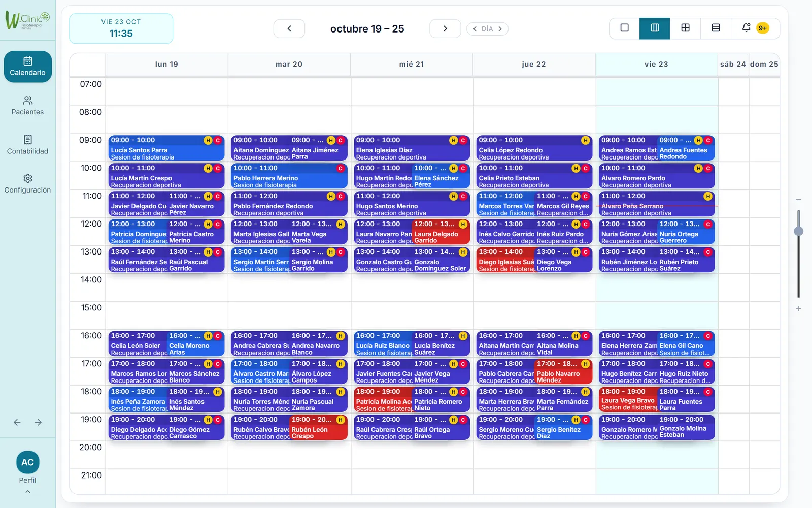Image resolution: width=812 pixels, height=508 pixels.
Task: Open Elena Iglesias Díaz 09:00 appointment
Action: click(x=412, y=148)
